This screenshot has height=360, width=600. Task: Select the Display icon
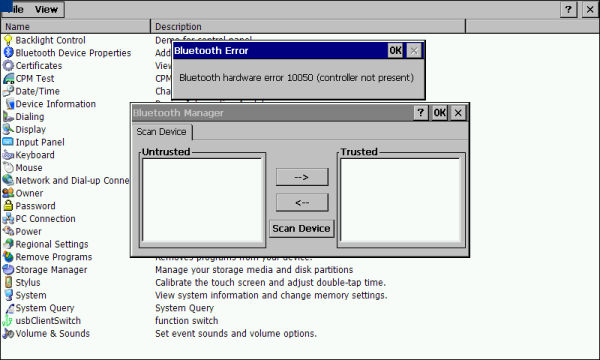point(8,129)
